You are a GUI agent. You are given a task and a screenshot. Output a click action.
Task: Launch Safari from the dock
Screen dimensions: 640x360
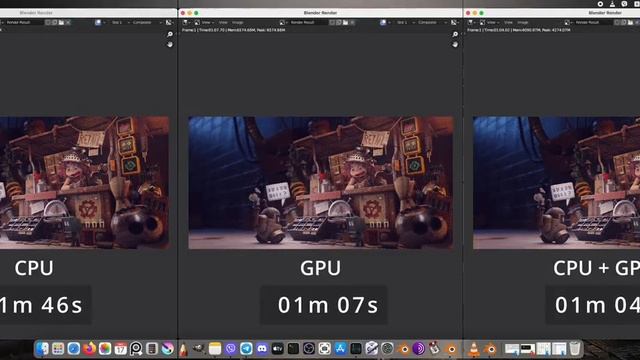click(73, 349)
